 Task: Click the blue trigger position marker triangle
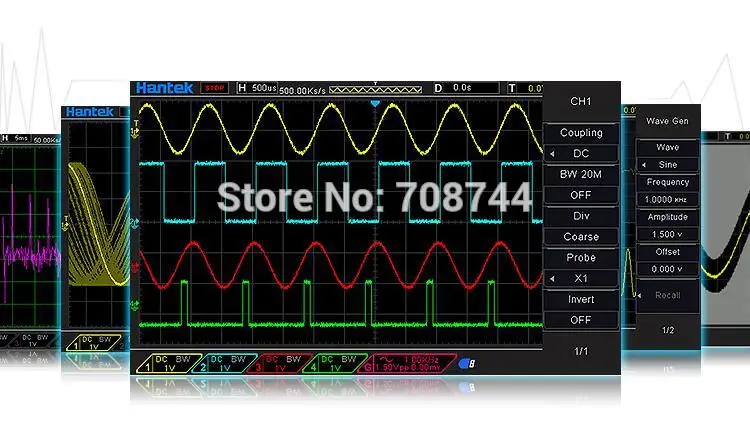pos(375,103)
